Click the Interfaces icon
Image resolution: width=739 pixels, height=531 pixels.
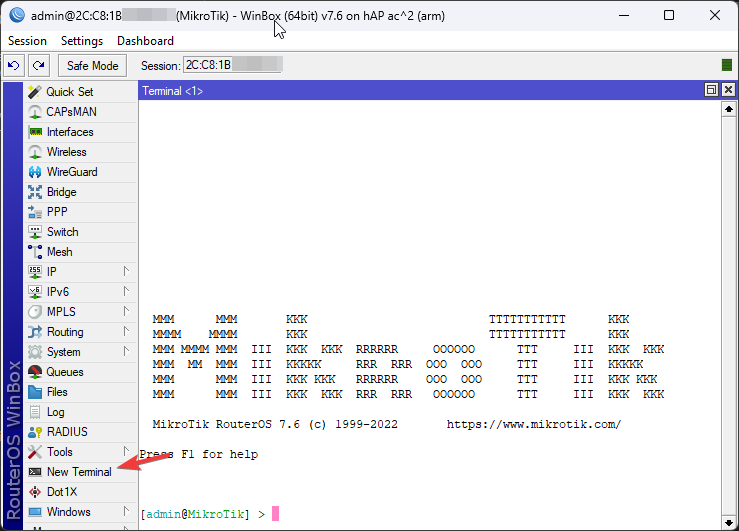[x=35, y=132]
